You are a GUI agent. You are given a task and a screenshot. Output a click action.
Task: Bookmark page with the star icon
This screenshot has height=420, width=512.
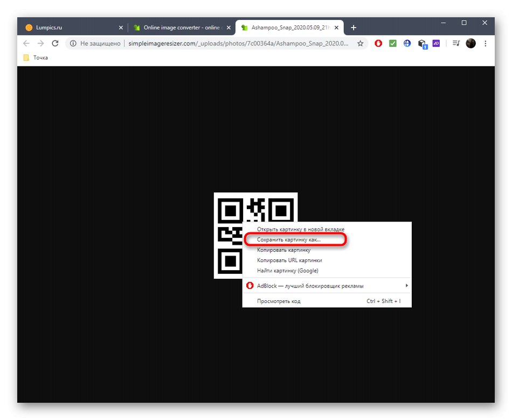click(x=360, y=44)
